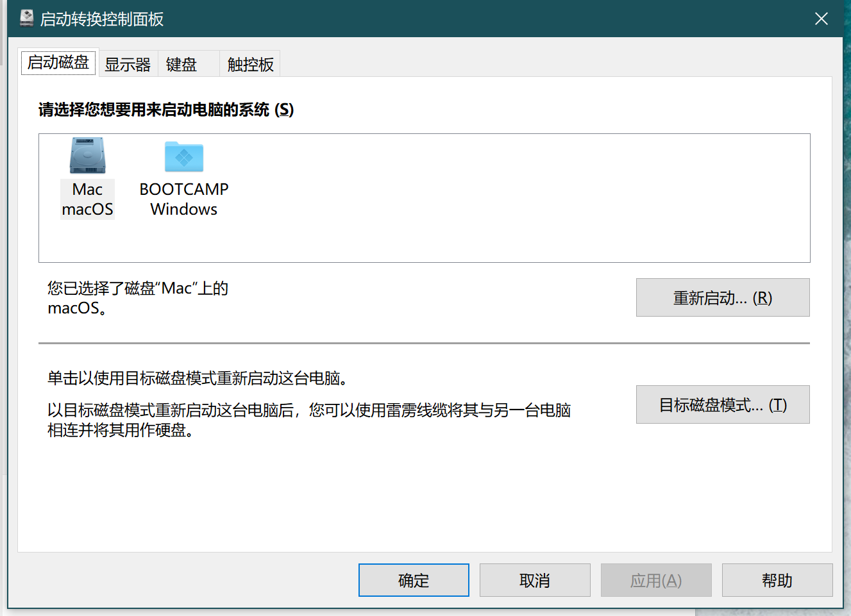Click the 目标磁盘模式... (T) button
Screen dimensions: 851x616
tap(723, 404)
